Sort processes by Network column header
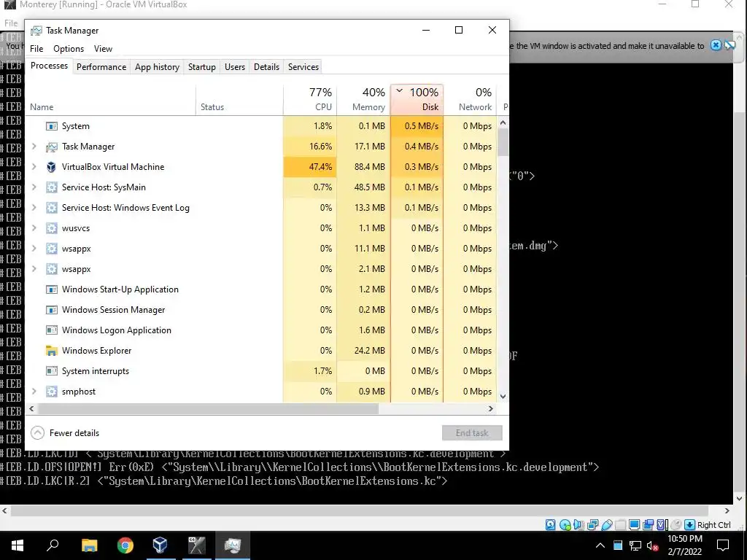 (471, 99)
